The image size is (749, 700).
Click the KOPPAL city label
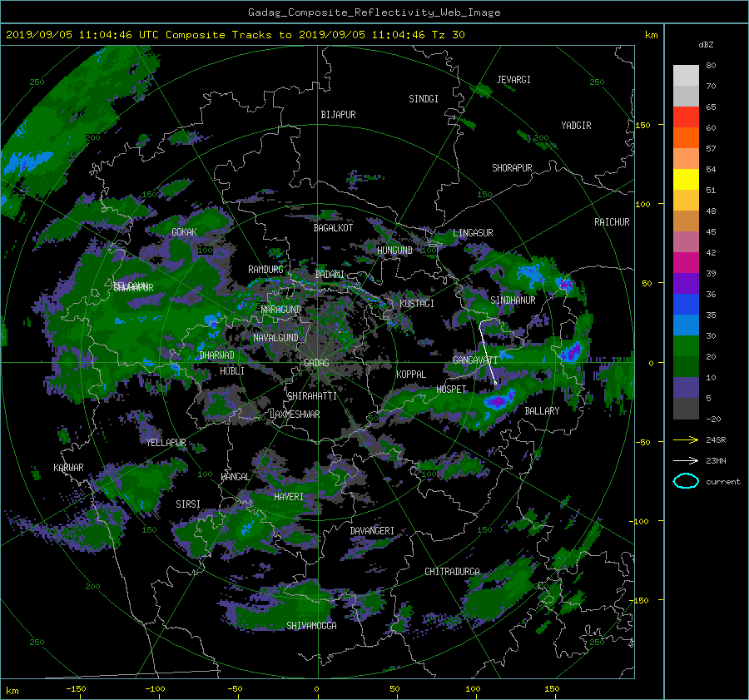(411, 374)
